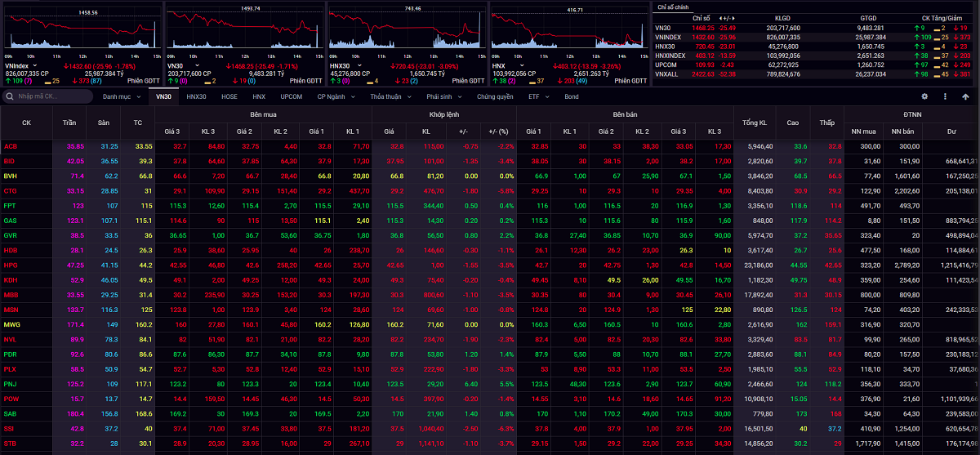Click the Thấp column header
Viewport: 980px width, 455px height.
pyautogui.click(x=826, y=123)
